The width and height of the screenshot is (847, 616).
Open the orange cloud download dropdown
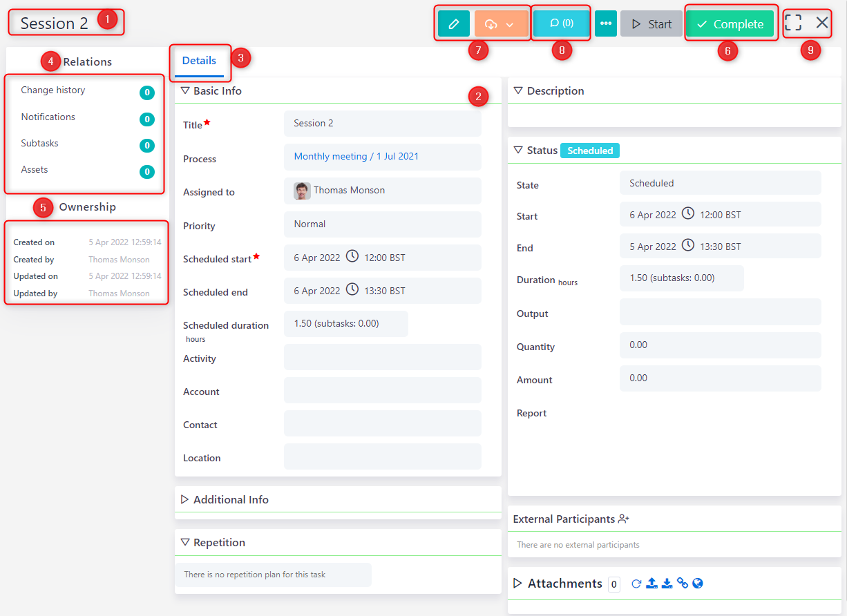(x=501, y=24)
